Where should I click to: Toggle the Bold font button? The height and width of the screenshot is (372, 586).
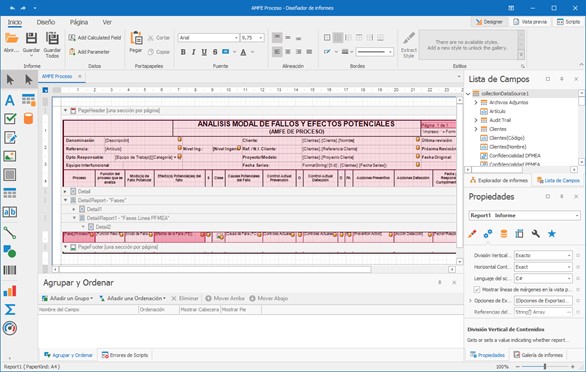pyautogui.click(x=183, y=52)
